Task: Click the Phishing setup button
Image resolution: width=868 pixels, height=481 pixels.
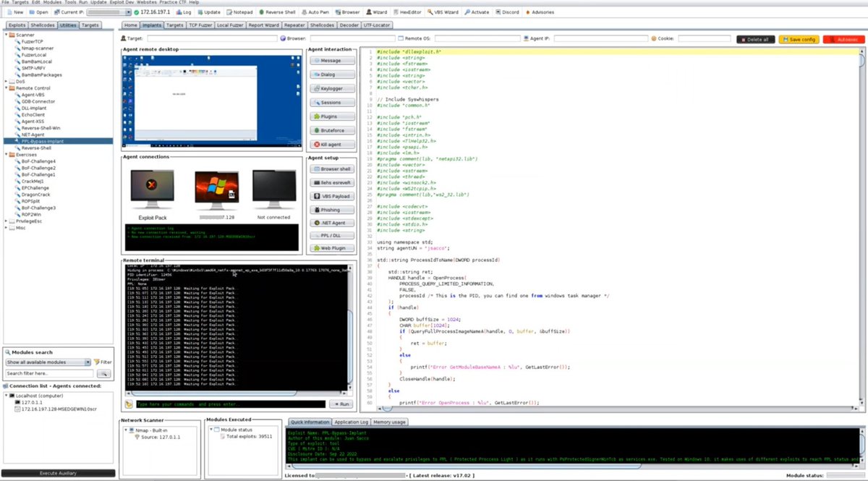Action: (x=331, y=210)
